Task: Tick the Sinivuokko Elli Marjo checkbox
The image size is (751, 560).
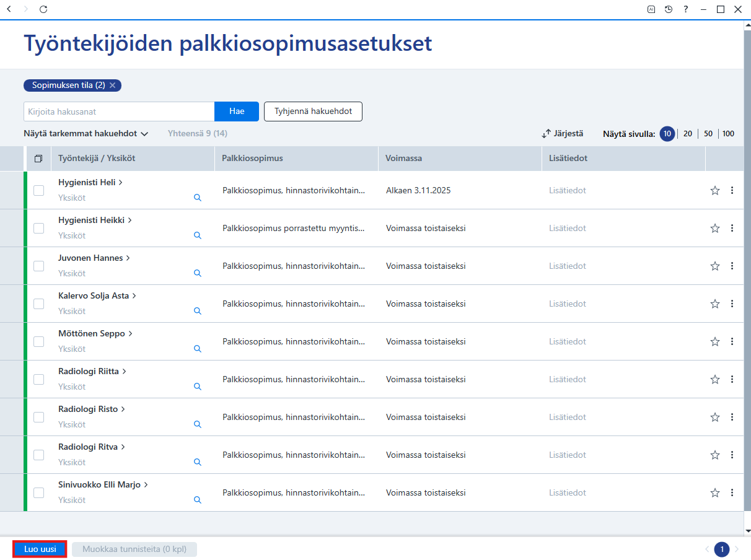Action: [38, 492]
